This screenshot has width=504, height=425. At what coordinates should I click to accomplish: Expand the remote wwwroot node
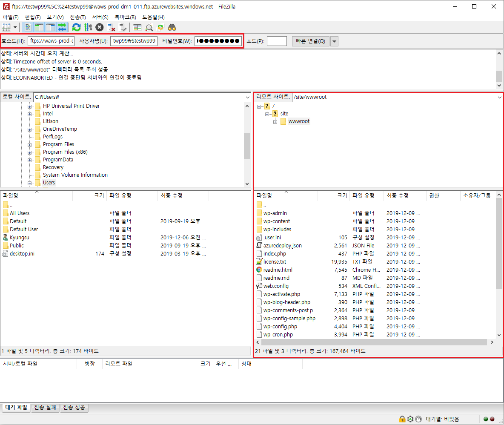coord(275,122)
